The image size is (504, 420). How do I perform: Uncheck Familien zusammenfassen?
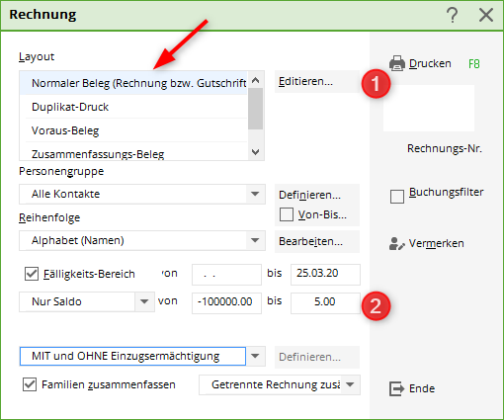[30, 384]
